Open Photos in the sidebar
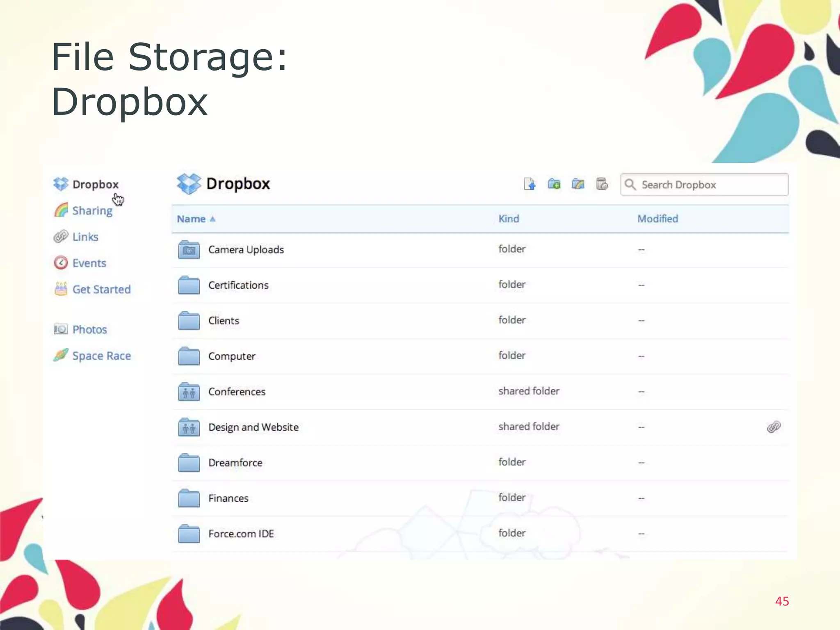840x630 pixels. (90, 329)
